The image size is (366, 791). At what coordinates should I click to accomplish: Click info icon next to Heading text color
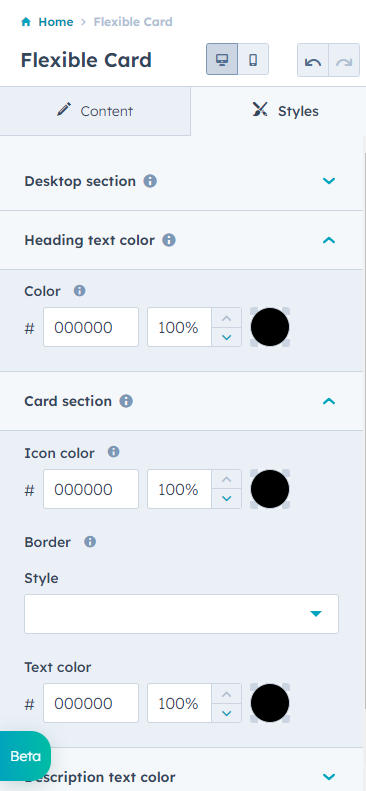pos(169,240)
